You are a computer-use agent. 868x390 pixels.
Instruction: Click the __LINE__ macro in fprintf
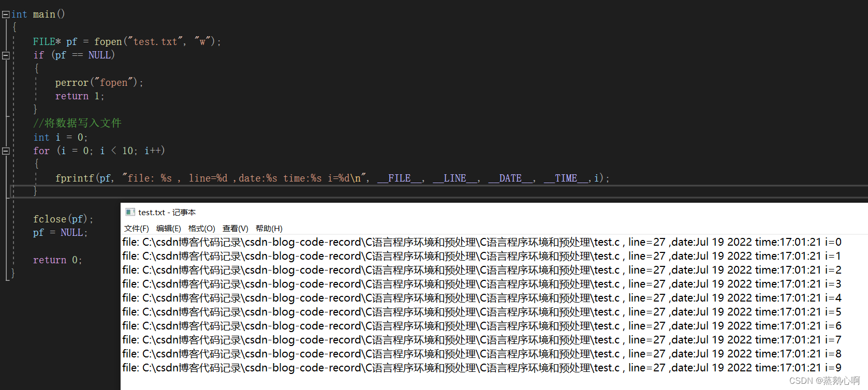tap(455, 178)
